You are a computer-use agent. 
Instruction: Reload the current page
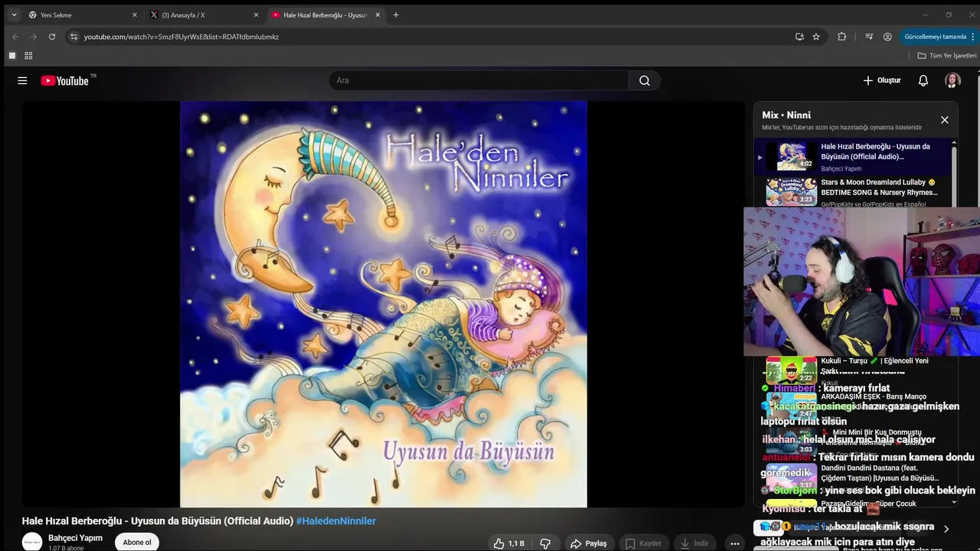[52, 37]
